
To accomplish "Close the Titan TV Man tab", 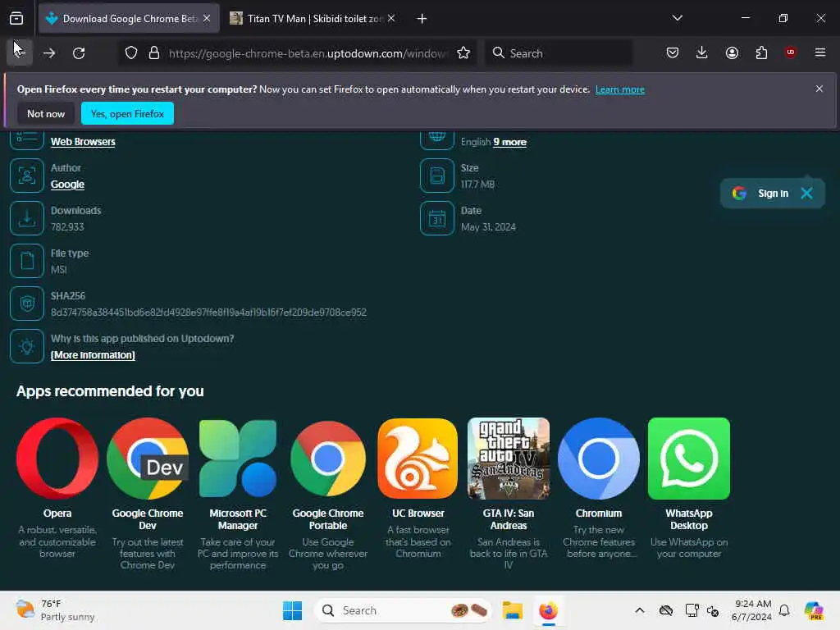I will click(x=391, y=18).
